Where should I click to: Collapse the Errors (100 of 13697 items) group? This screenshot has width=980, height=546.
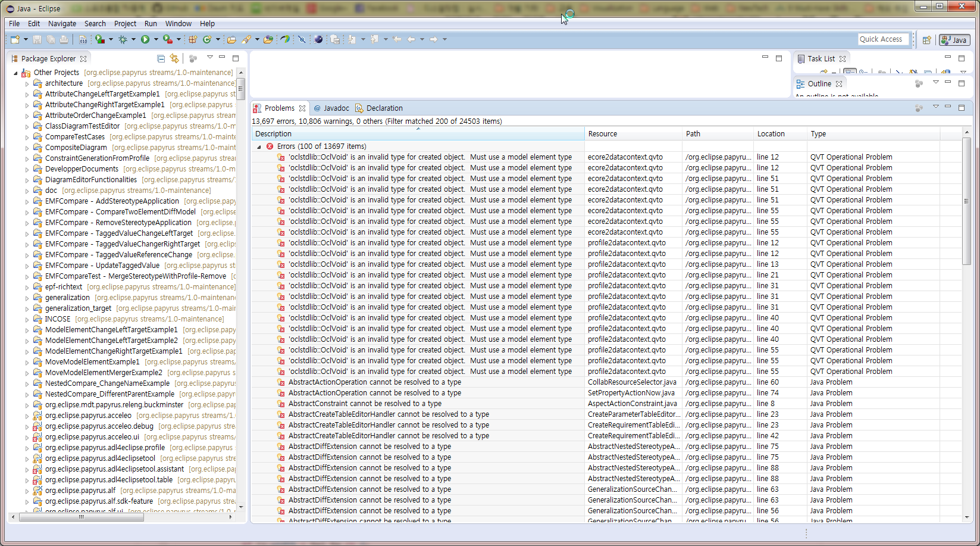pos(259,146)
